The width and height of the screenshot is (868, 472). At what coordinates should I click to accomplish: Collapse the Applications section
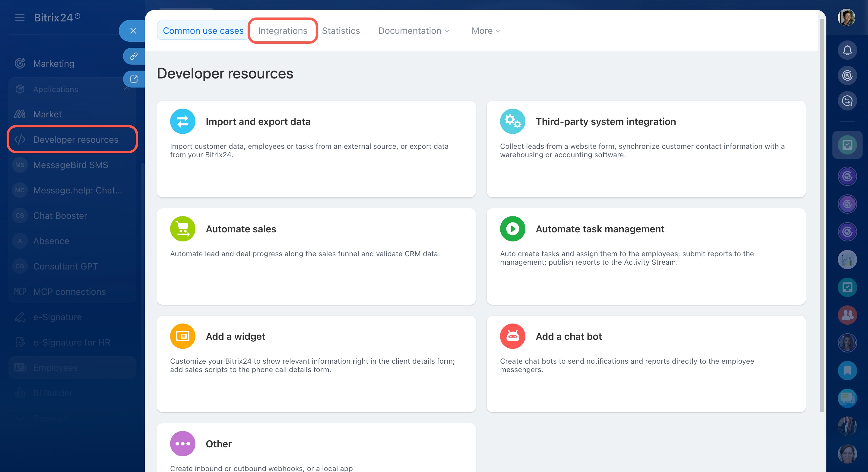point(126,89)
